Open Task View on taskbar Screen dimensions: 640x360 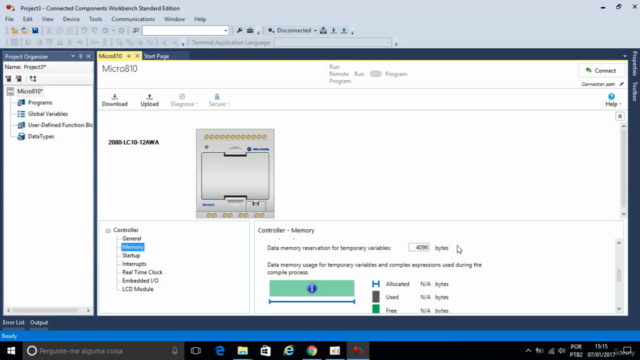point(196,351)
